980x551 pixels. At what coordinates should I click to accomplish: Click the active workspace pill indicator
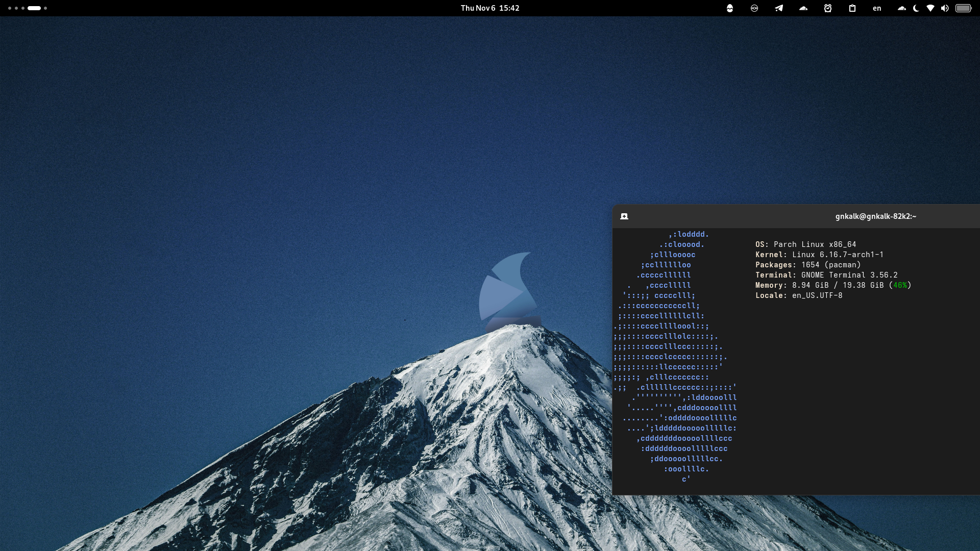tap(34, 8)
